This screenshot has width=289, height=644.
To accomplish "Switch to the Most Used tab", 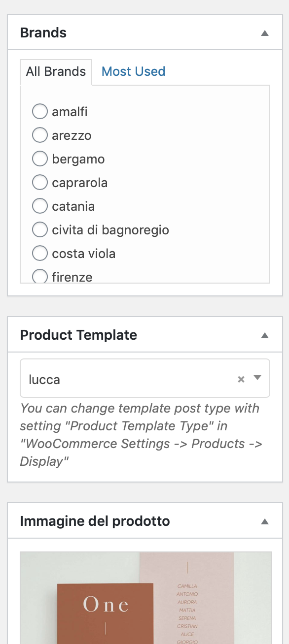I will point(133,71).
